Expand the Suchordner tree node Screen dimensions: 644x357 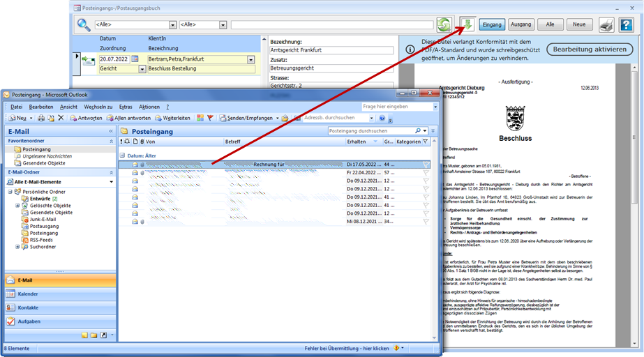[17, 247]
